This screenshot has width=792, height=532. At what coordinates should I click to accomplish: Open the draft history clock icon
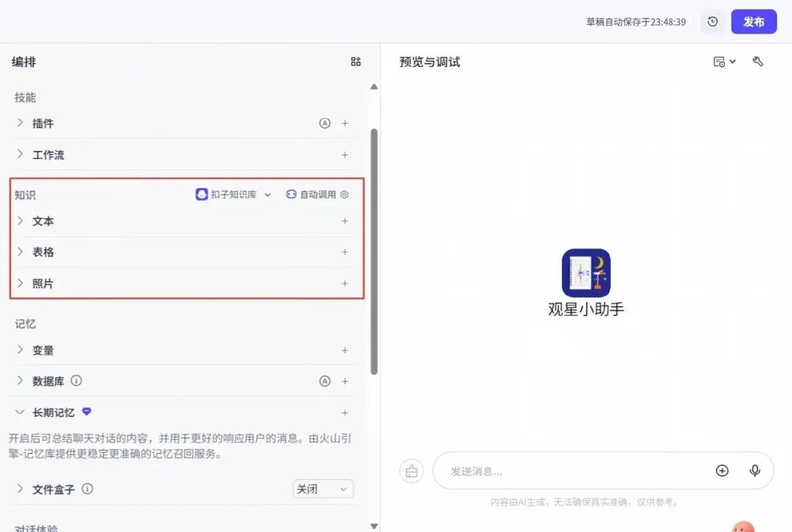coord(713,22)
